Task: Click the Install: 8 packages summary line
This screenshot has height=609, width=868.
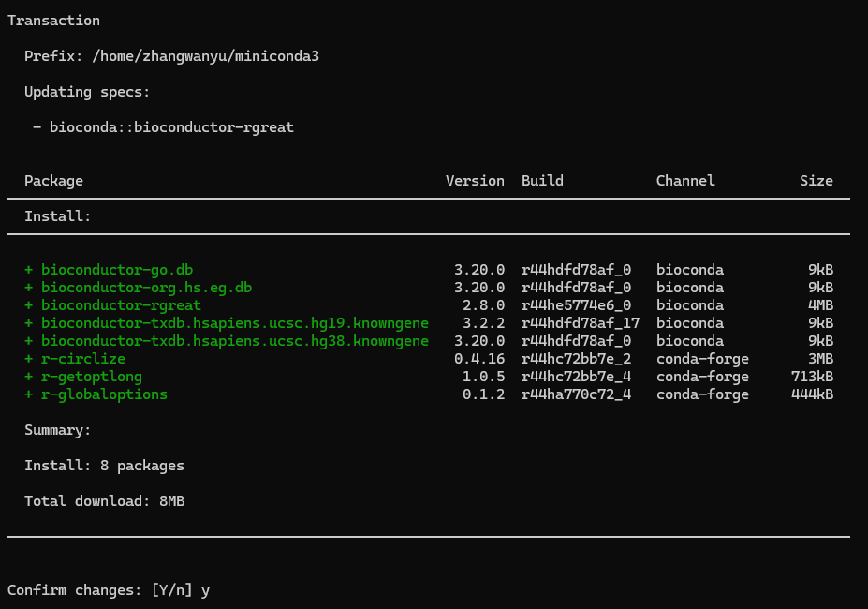Action: click(104, 466)
